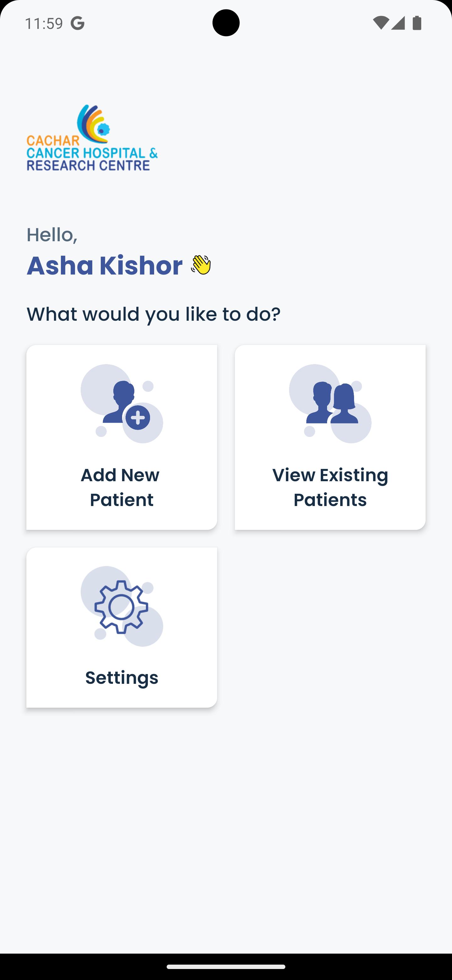The image size is (452, 980).
Task: Click the "View Existing Patients" text label
Action: click(x=330, y=487)
